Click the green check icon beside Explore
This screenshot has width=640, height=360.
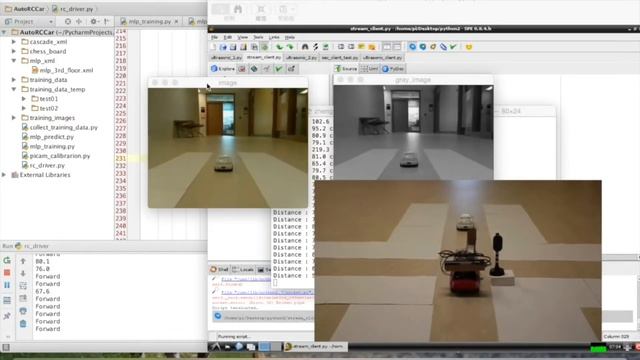tap(279, 69)
